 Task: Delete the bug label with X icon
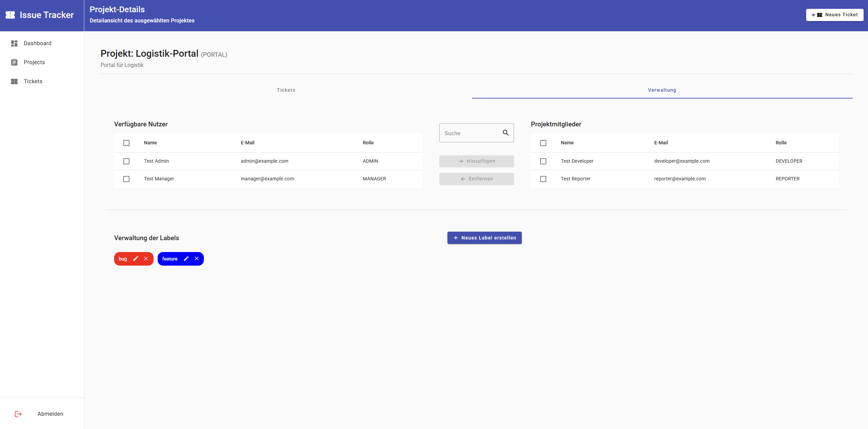click(146, 259)
